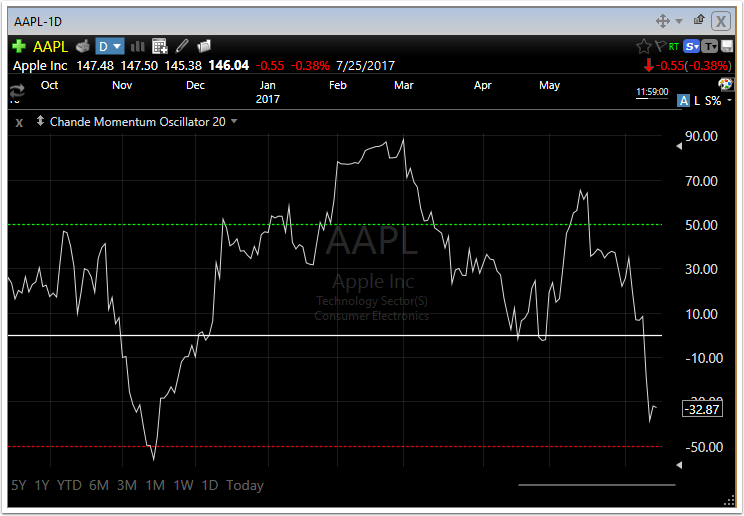Click the refresh sync arrows icon
The image size is (744, 516).
17,90
